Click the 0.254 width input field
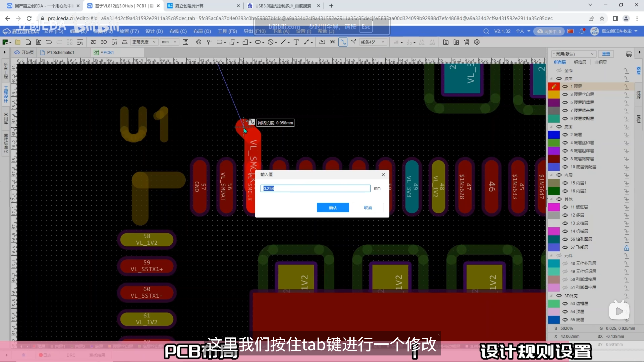 (x=315, y=188)
